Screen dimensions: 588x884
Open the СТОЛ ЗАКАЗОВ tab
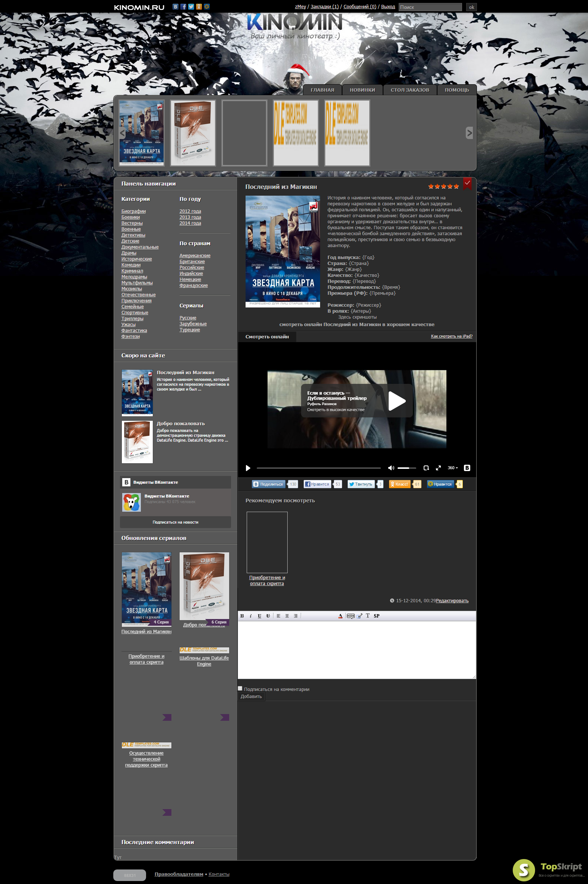pos(410,90)
